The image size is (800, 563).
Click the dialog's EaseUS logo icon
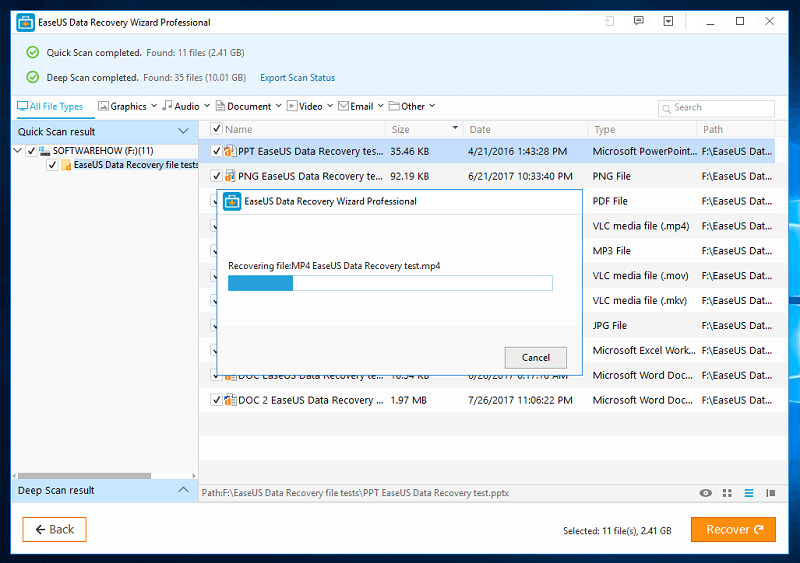[x=232, y=202]
